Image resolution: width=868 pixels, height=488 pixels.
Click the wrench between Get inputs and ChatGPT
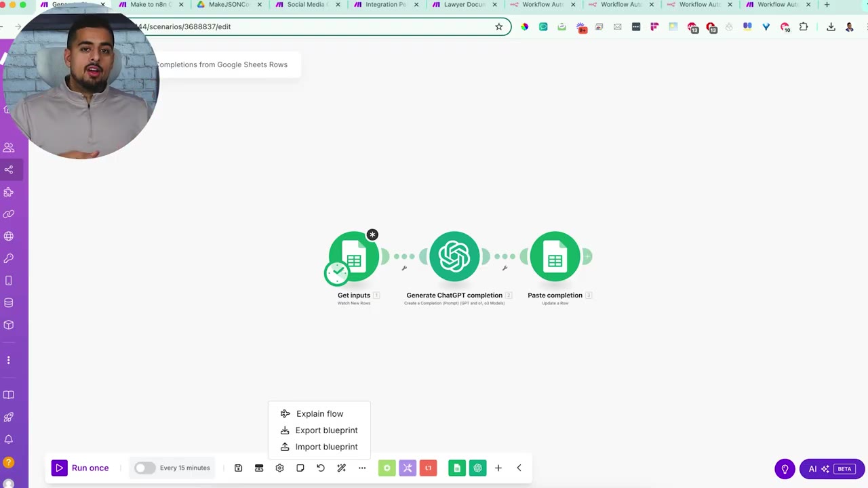point(404,268)
